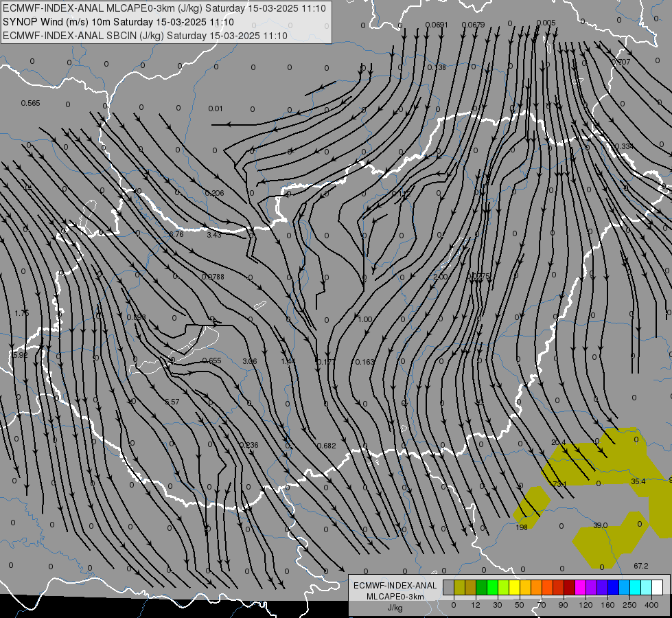
Task: Click the yellow swatch in the legend colorbar
Action: tap(514, 588)
